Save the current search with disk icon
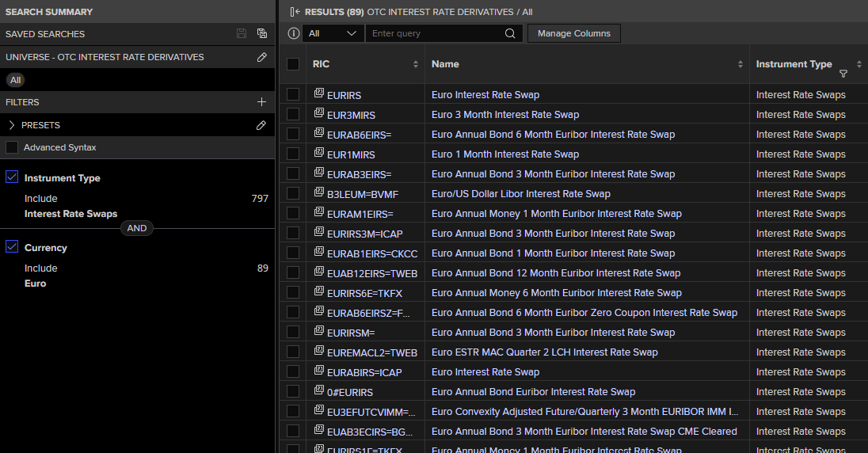This screenshot has width=868, height=453. coord(242,34)
